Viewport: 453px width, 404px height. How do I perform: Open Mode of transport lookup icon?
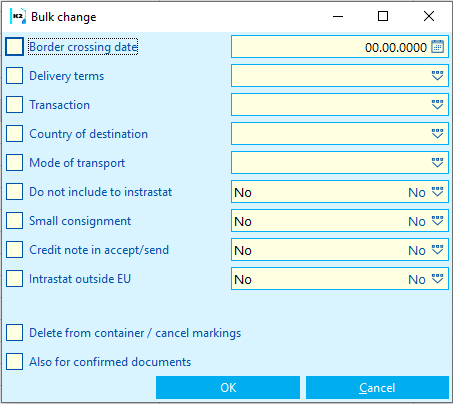[437, 163]
